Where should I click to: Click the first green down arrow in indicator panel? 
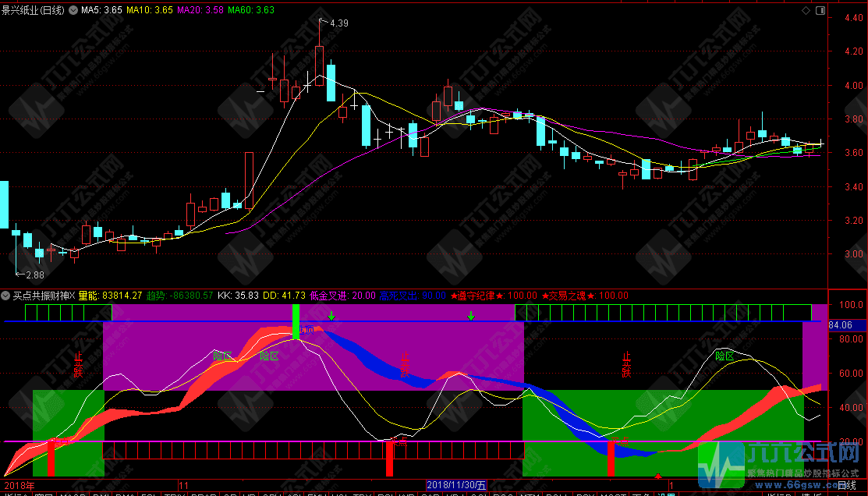[x=331, y=316]
